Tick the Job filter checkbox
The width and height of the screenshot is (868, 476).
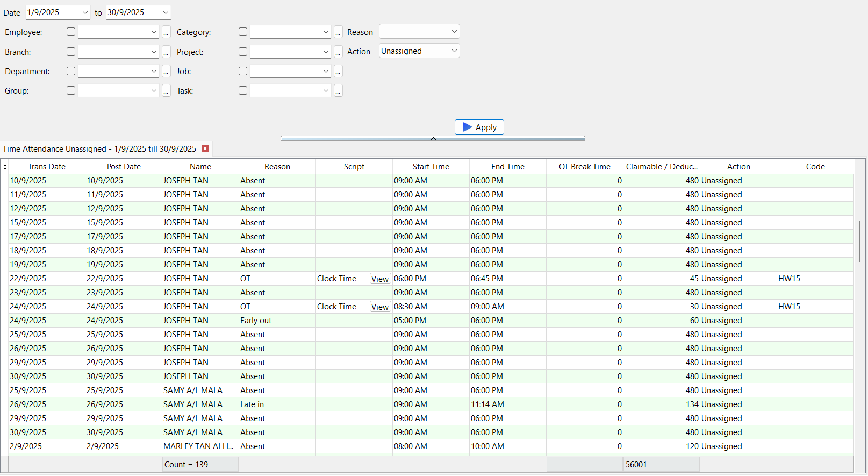tap(243, 71)
